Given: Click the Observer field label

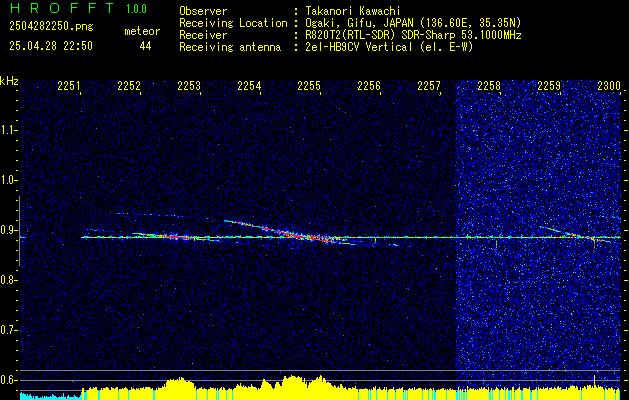Looking at the screenshot, I should pyautogui.click(x=203, y=11).
